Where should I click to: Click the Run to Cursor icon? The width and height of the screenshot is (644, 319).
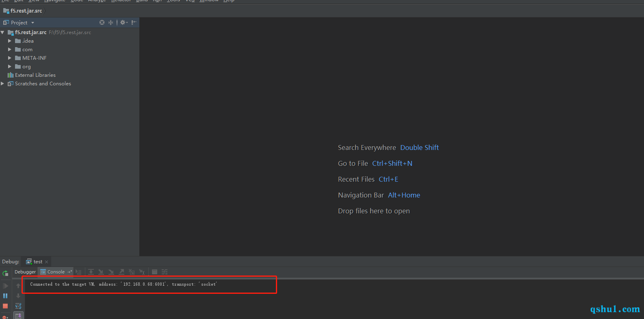pyautogui.click(x=142, y=272)
